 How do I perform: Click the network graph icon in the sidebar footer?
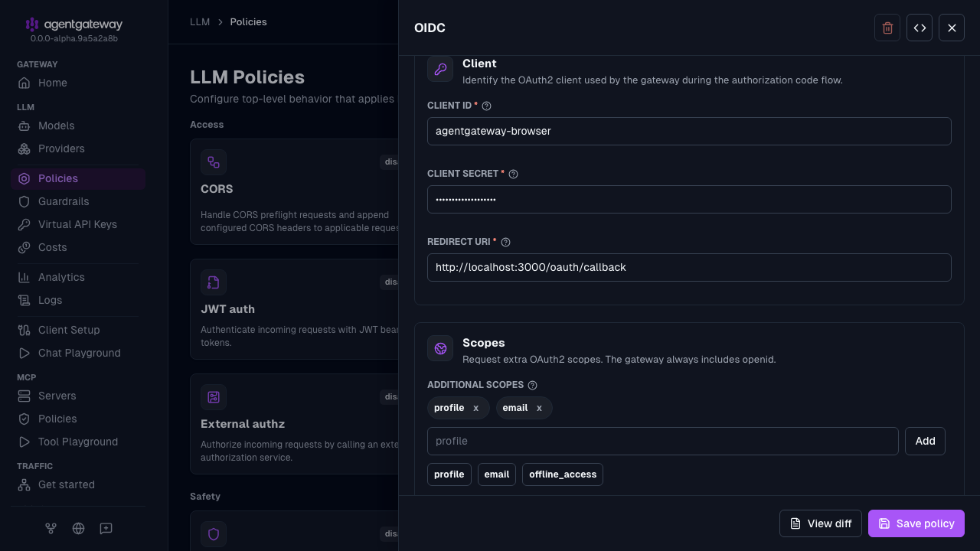51,528
